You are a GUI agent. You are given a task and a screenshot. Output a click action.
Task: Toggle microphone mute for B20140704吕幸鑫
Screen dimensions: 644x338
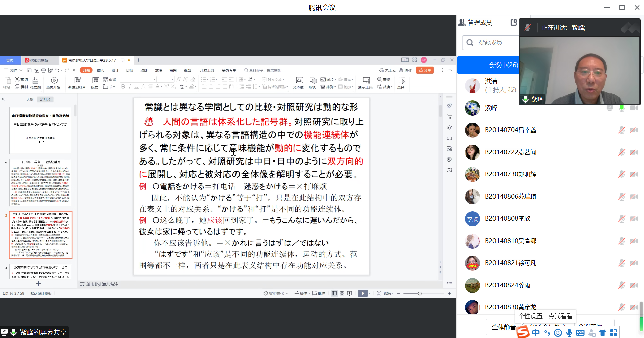click(x=621, y=130)
